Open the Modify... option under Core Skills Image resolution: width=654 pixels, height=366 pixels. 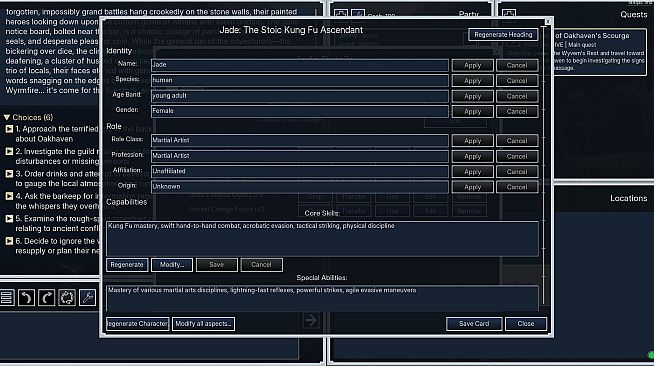[x=172, y=265]
